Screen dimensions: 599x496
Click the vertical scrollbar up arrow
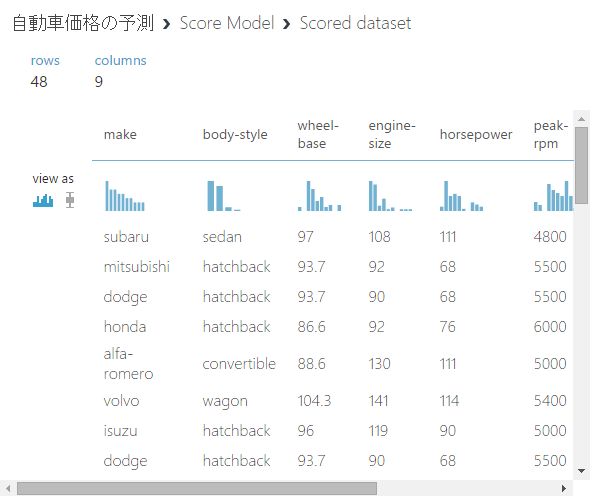point(581,119)
